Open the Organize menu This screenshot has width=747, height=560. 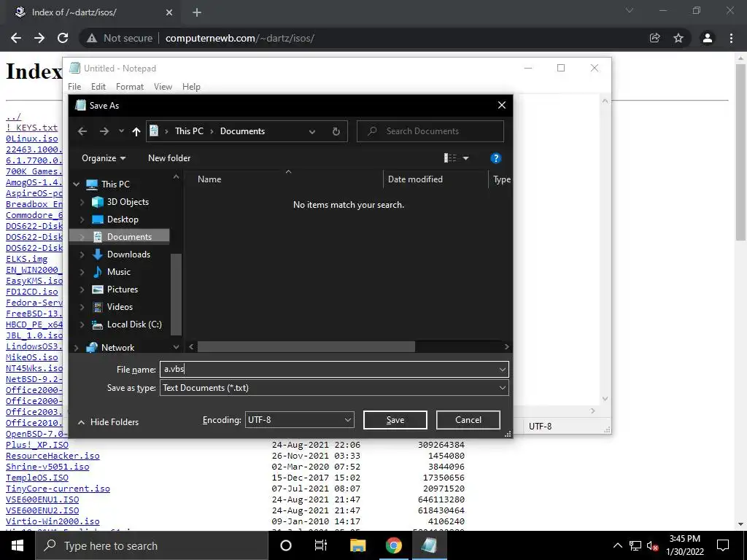[104, 158]
